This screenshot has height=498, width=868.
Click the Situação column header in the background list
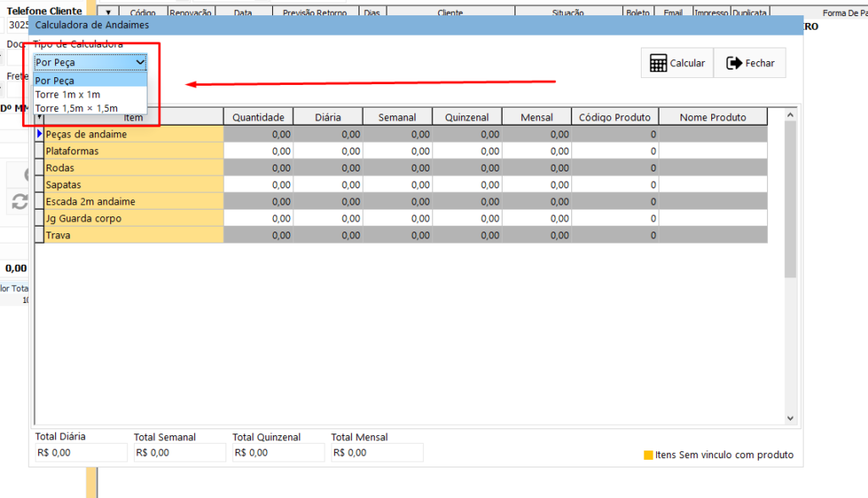pos(568,12)
